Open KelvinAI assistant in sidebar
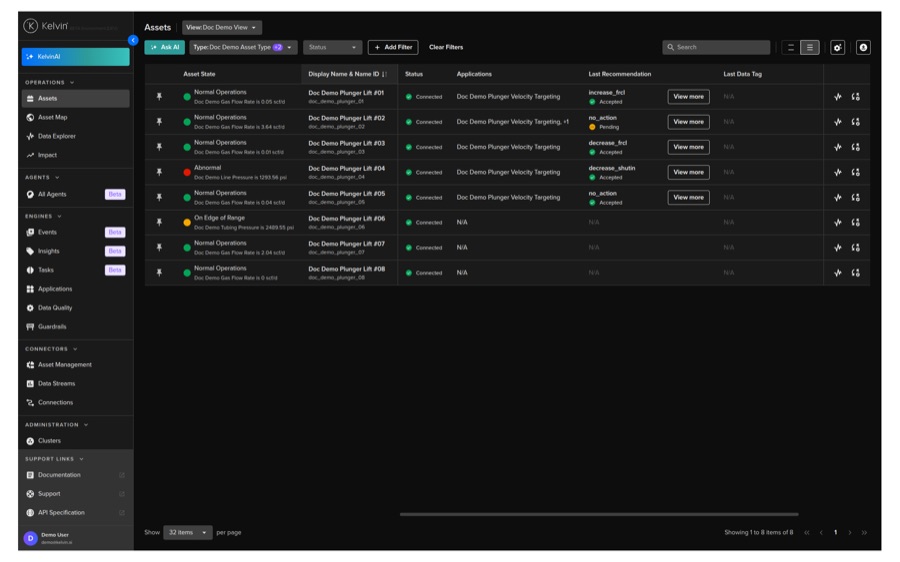 (x=76, y=57)
